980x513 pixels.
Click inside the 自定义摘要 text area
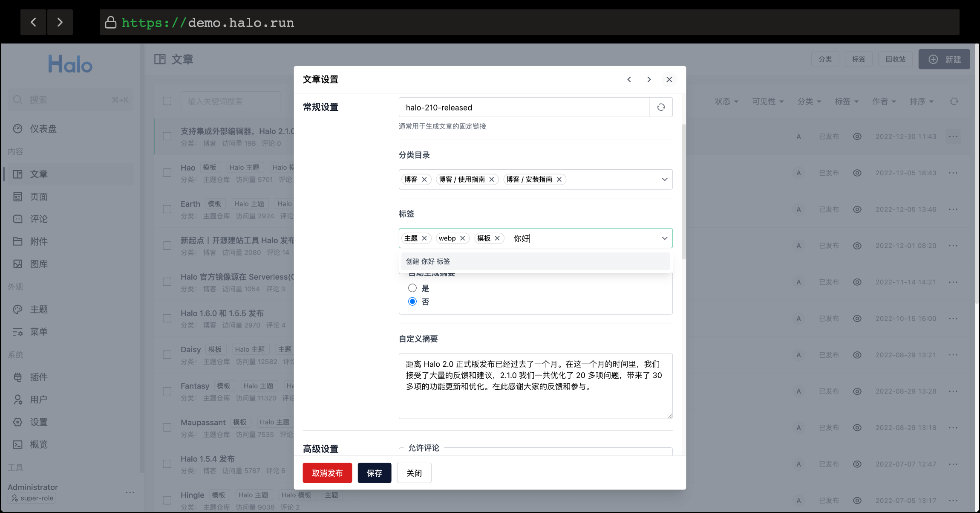[x=535, y=385]
